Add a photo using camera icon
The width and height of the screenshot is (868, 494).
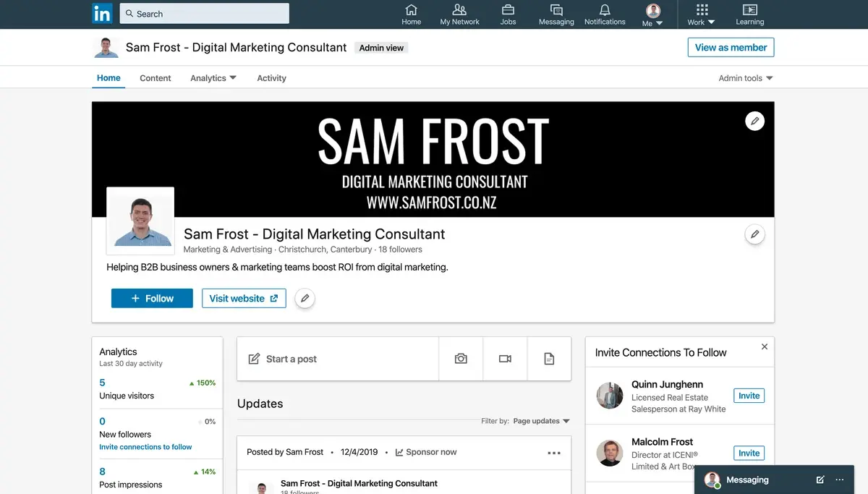[461, 359]
